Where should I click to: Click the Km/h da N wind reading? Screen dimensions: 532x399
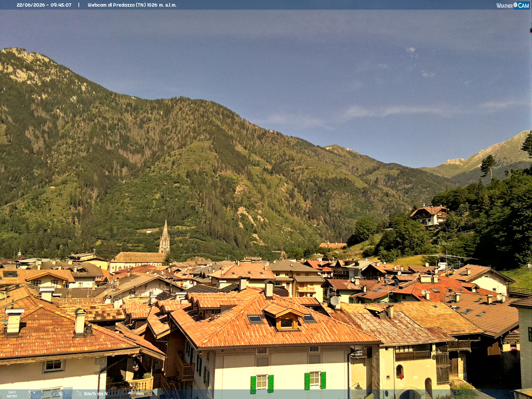click(96, 394)
